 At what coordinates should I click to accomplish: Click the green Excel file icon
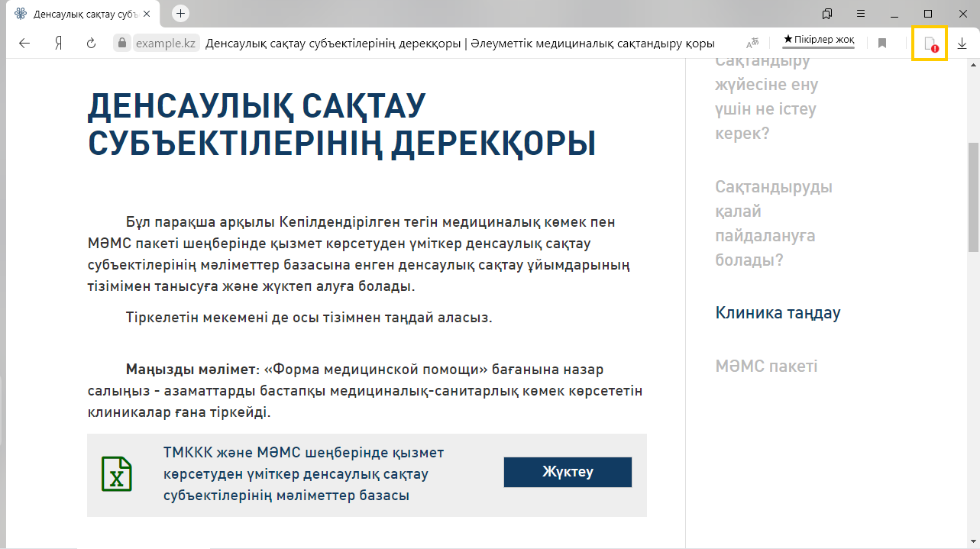(117, 474)
